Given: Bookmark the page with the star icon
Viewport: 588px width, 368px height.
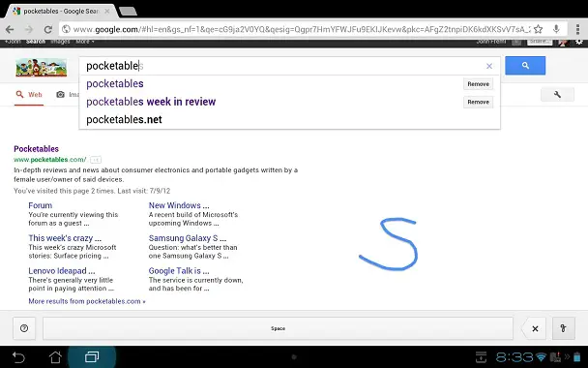Looking at the screenshot, I should [538, 29].
